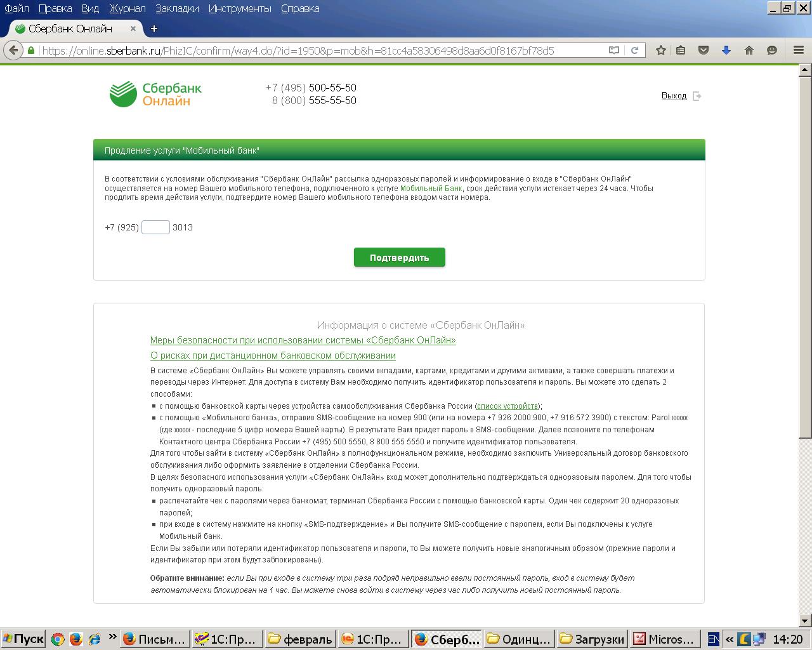Launch Internet Explorer from quick launch
812x650 pixels.
[95, 639]
